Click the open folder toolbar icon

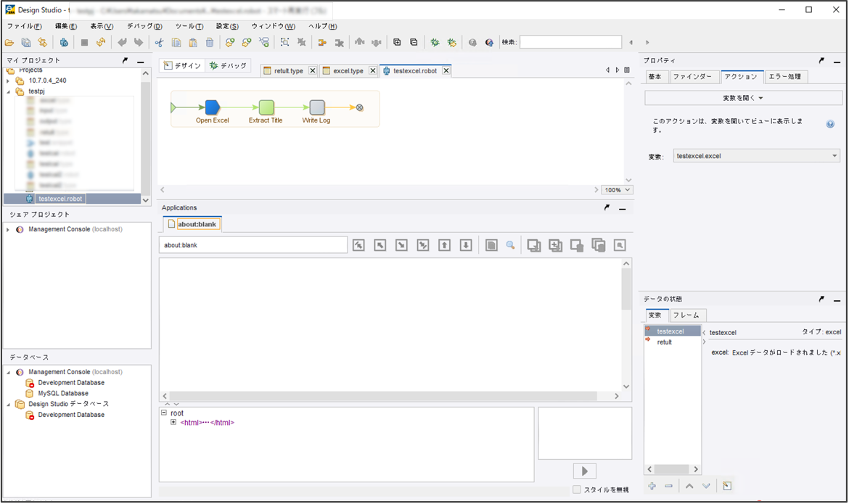tap(9, 43)
